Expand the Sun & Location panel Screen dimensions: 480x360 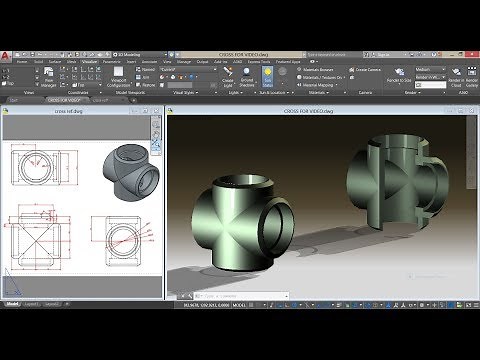pyautogui.click(x=274, y=93)
